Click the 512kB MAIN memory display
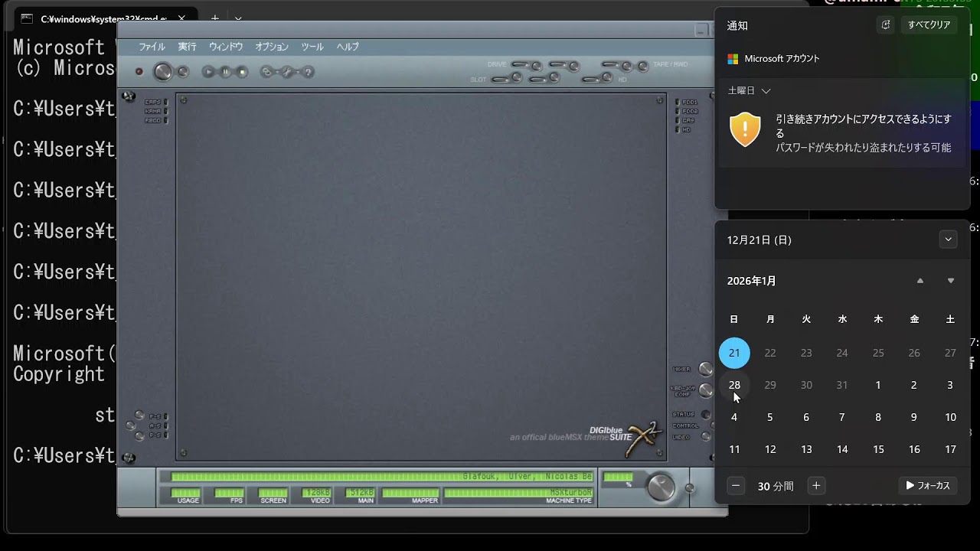980x551 pixels. point(360,493)
